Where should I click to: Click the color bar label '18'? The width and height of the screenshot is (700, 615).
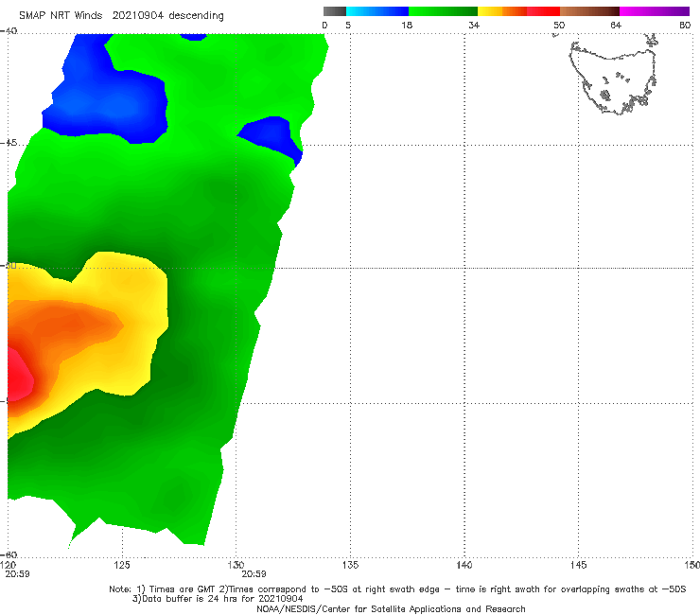407,25
